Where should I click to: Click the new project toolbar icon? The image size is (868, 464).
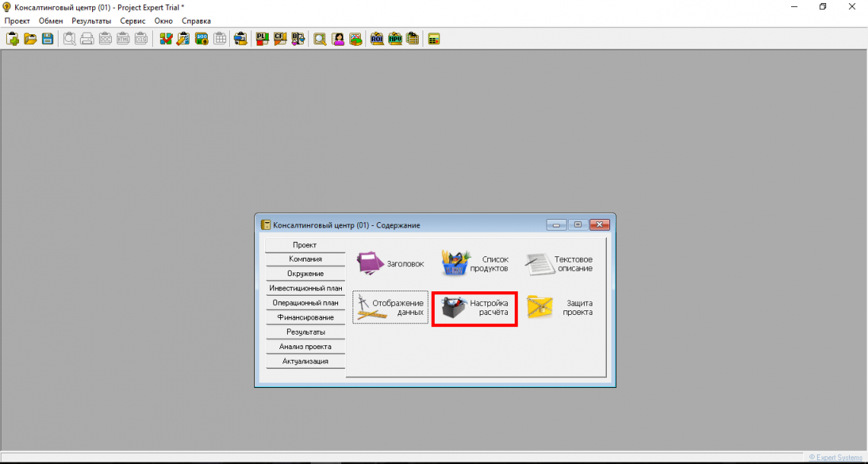(x=13, y=39)
